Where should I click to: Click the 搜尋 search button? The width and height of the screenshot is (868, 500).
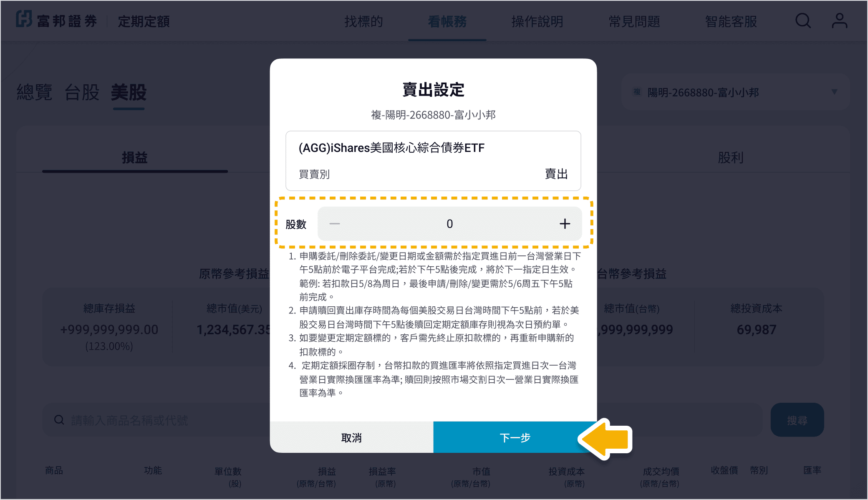(x=797, y=420)
